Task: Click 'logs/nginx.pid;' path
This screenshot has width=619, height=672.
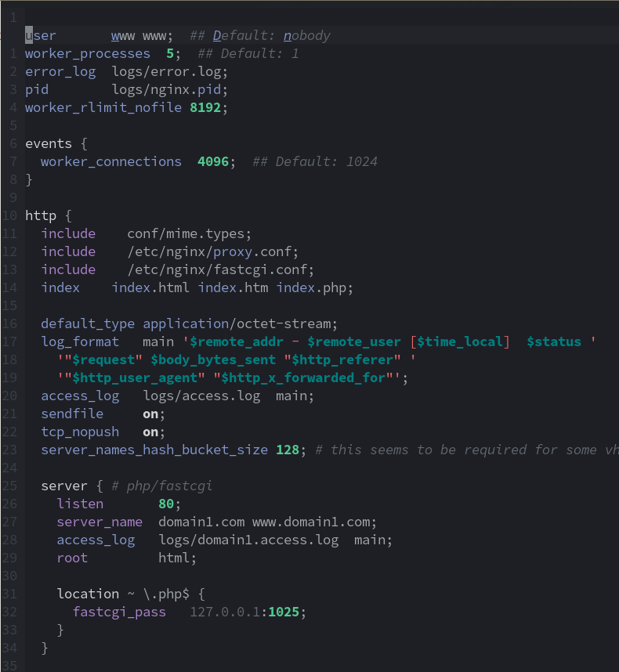Action: click(x=170, y=89)
